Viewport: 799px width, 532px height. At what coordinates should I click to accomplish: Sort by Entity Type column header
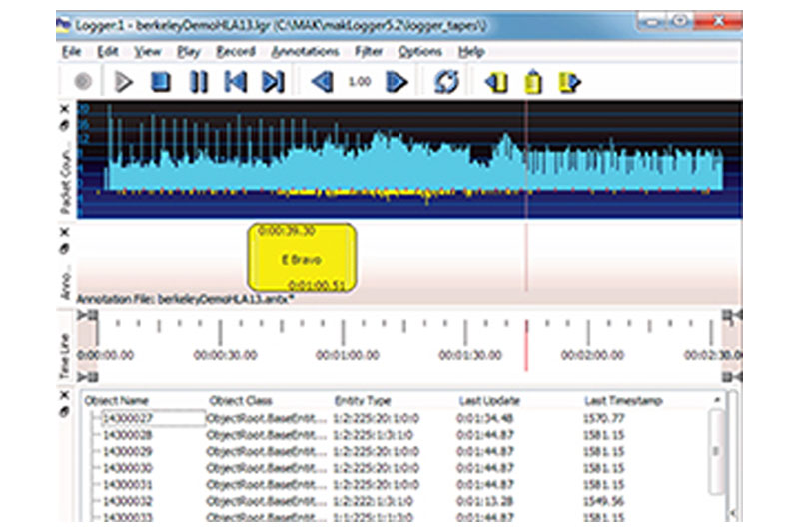tap(363, 400)
